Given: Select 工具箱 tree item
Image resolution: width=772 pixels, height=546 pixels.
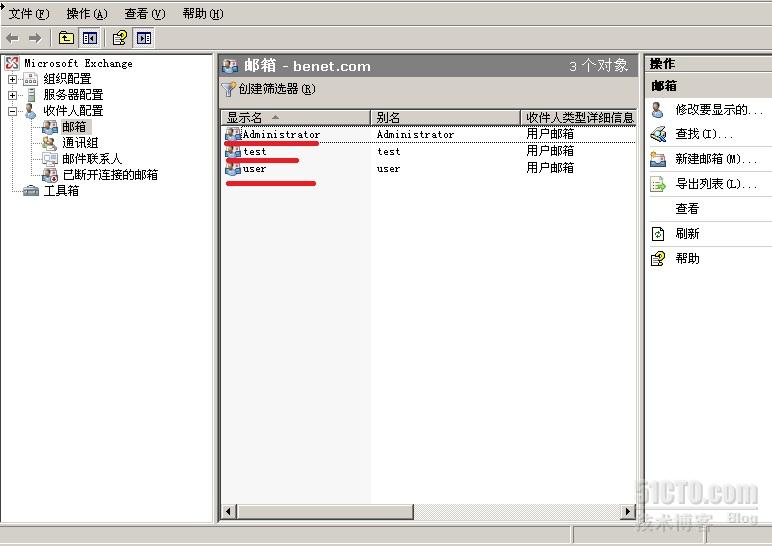Looking at the screenshot, I should click(x=61, y=191).
